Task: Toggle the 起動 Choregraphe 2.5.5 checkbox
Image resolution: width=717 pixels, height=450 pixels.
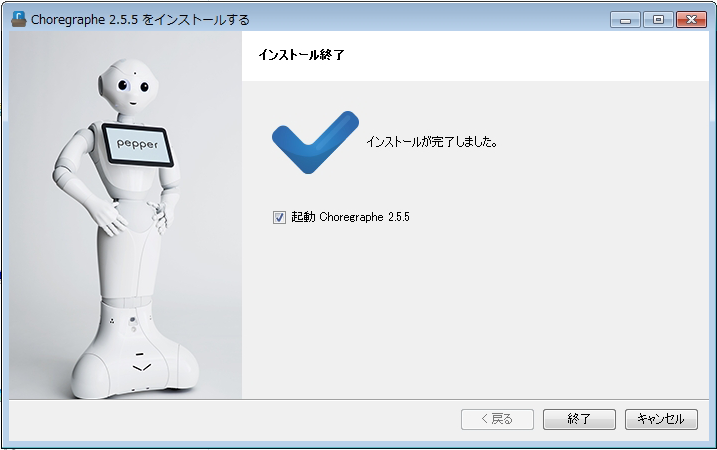Action: pyautogui.click(x=279, y=217)
